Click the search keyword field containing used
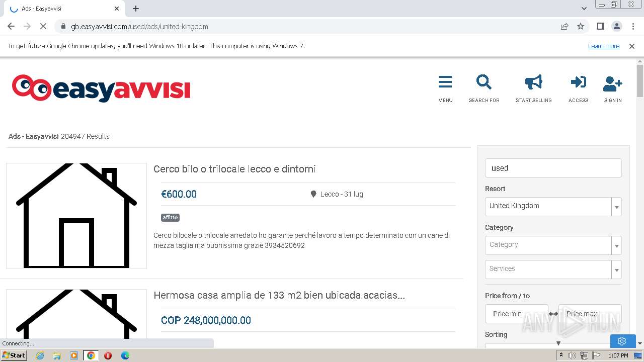This screenshot has height=362, width=644. click(x=553, y=168)
